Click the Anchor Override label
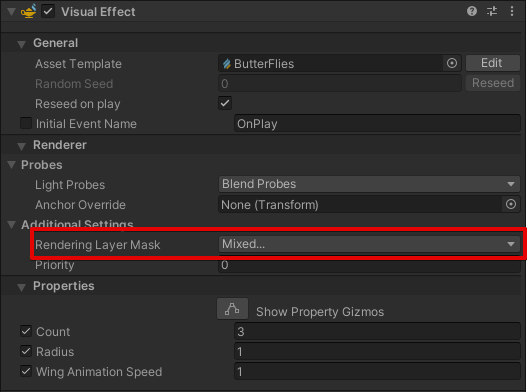Screen dimensions: 532x392 click(x=80, y=205)
